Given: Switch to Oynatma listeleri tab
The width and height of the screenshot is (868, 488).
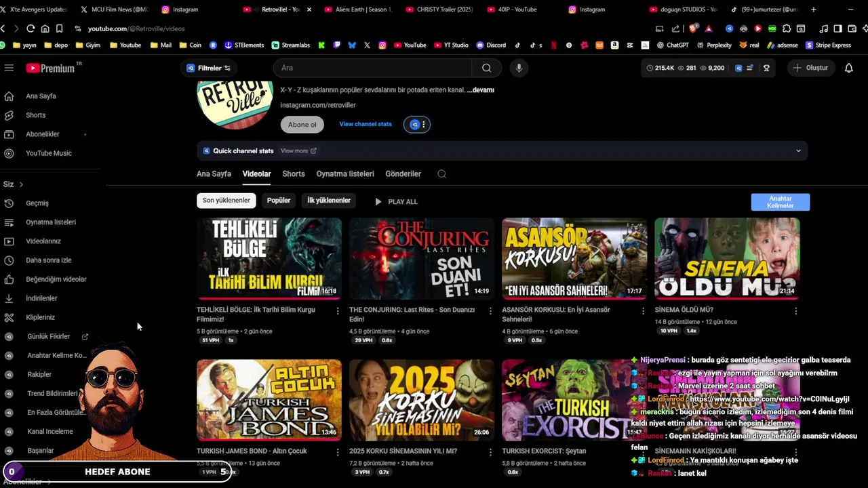Looking at the screenshot, I should [x=345, y=174].
